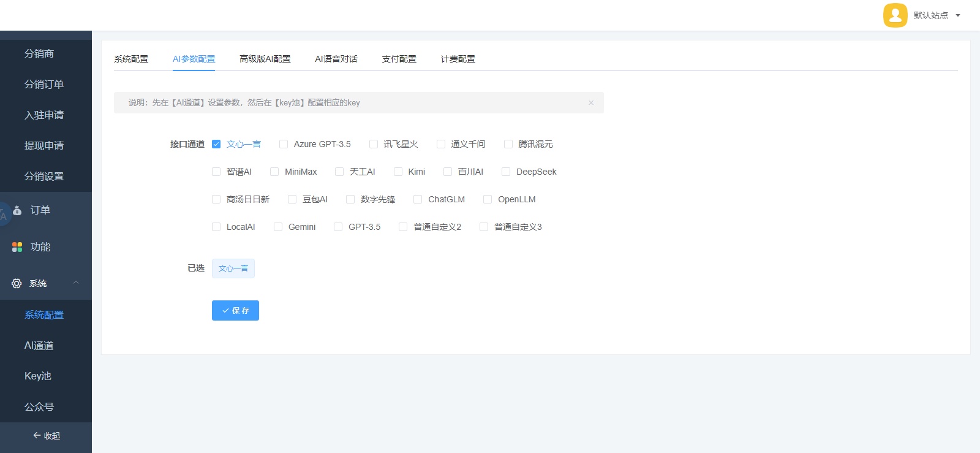The height and width of the screenshot is (453, 980).
Task: Check the Kimi channel
Action: coord(398,172)
